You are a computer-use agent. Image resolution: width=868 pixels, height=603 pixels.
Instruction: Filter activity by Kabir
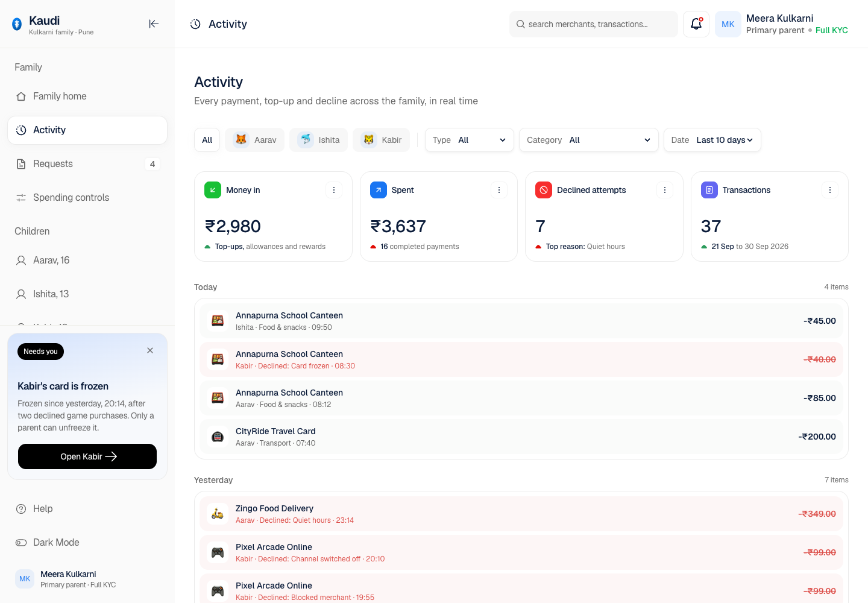coord(382,140)
